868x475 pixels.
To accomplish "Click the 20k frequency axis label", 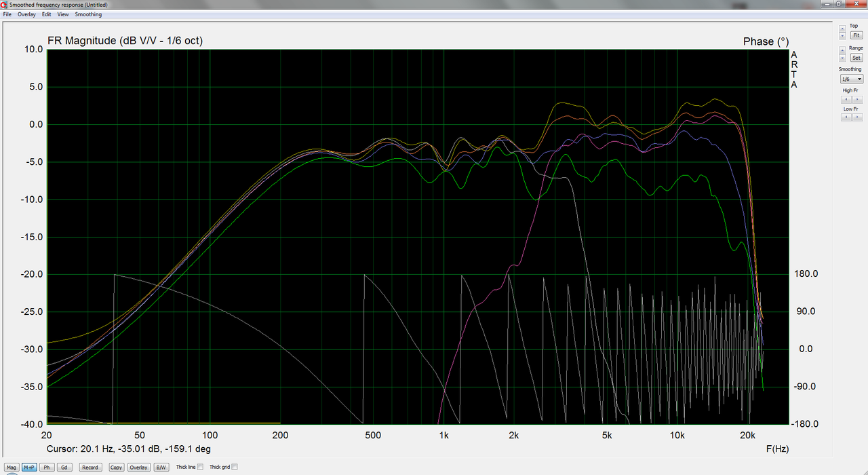I will (x=748, y=435).
